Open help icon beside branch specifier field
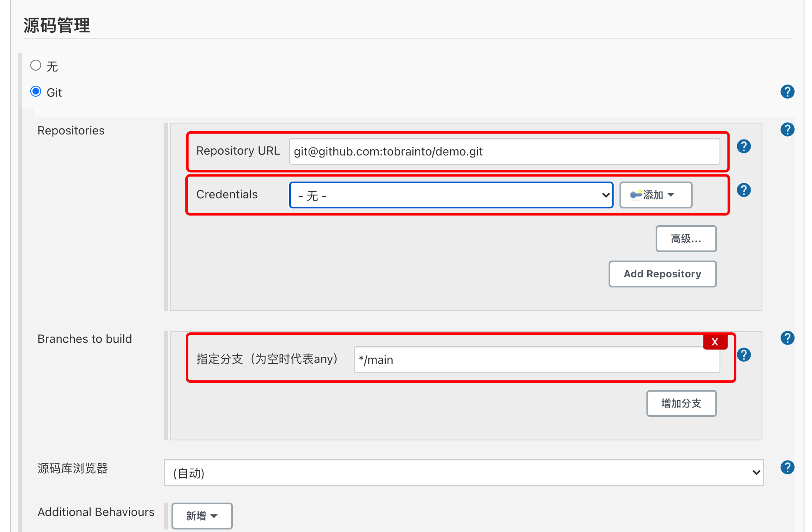The height and width of the screenshot is (532, 812). pyautogui.click(x=743, y=355)
